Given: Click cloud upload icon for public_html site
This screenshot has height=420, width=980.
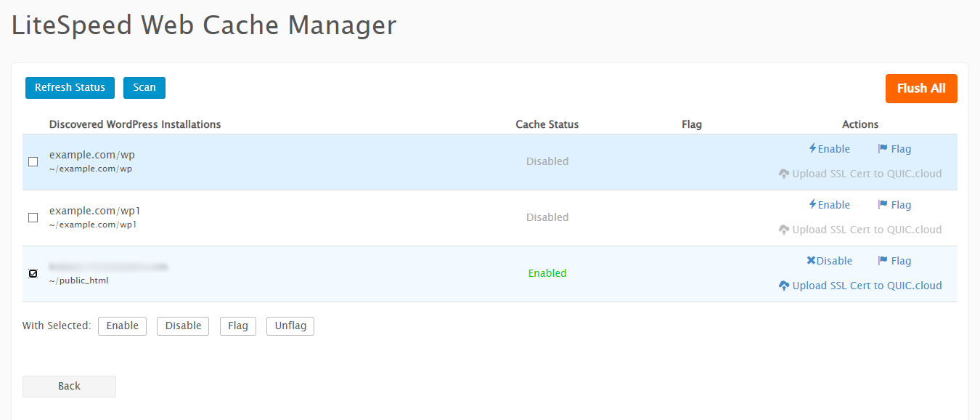Looking at the screenshot, I should [x=784, y=286].
